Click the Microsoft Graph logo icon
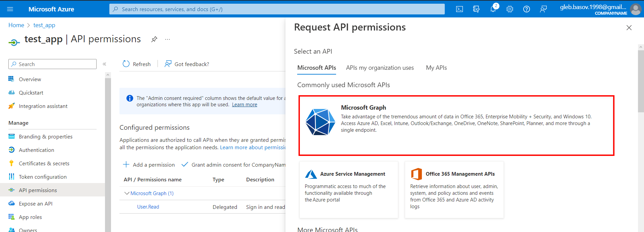 320,122
